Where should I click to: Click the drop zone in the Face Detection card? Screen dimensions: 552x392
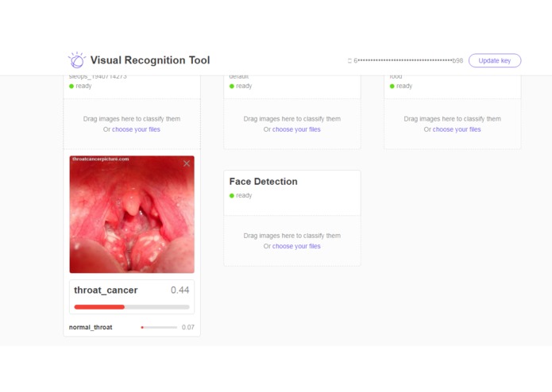click(x=292, y=240)
